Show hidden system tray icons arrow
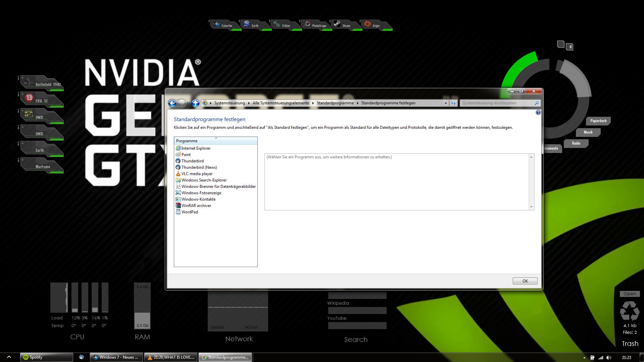Image resolution: width=644 pixels, height=362 pixels. click(x=584, y=358)
